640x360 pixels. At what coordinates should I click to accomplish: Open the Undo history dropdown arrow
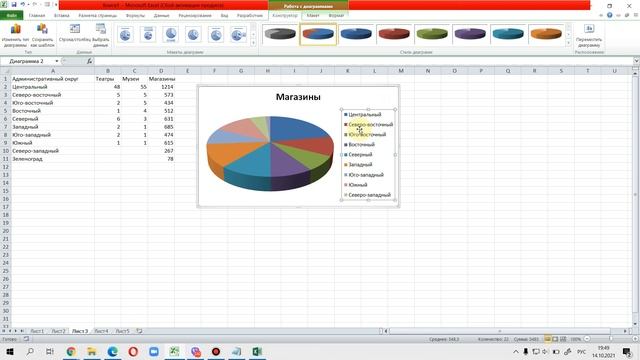(x=28, y=4)
